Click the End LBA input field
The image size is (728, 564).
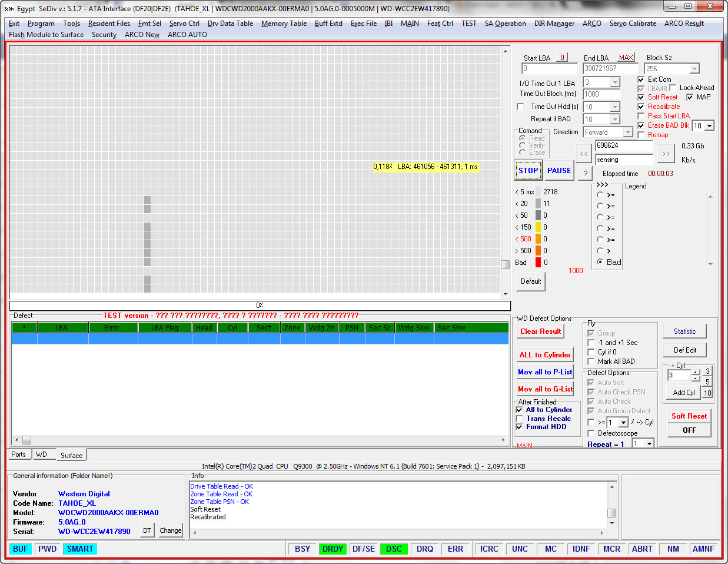coord(610,68)
